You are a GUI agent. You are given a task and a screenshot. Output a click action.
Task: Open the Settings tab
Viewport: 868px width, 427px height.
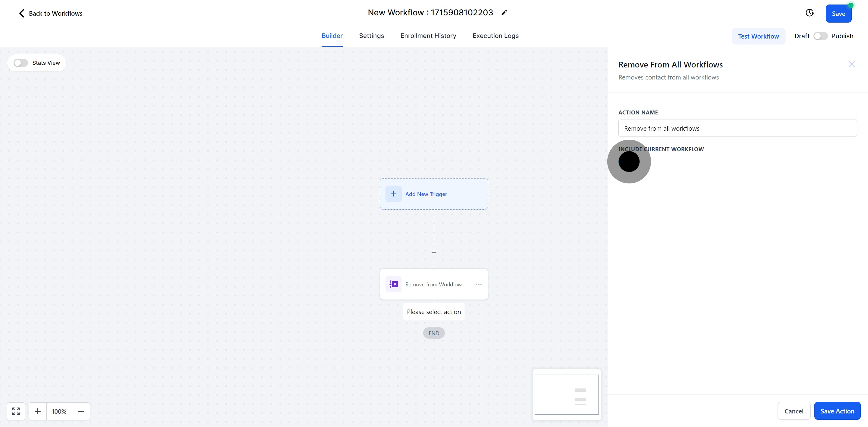coord(371,36)
